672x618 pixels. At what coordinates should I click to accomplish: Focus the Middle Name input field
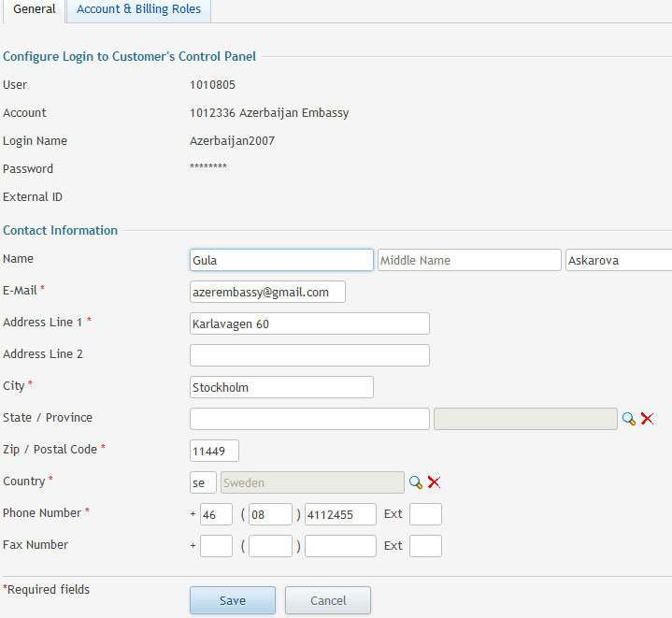coord(469,260)
